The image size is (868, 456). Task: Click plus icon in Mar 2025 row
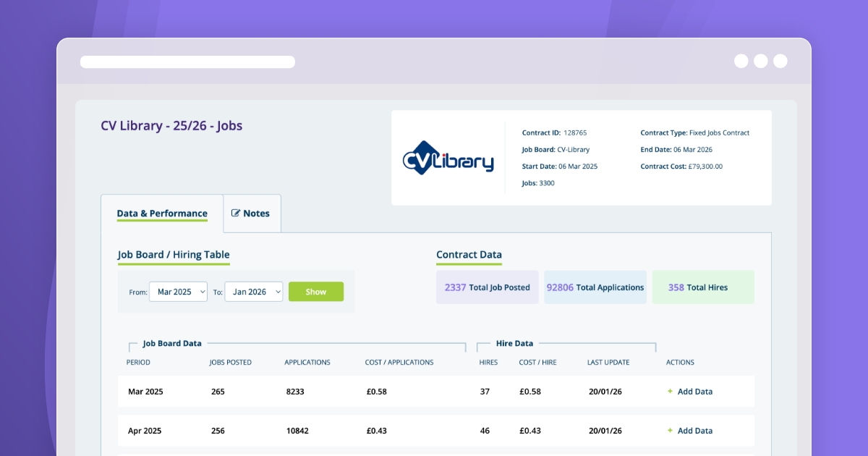click(670, 391)
